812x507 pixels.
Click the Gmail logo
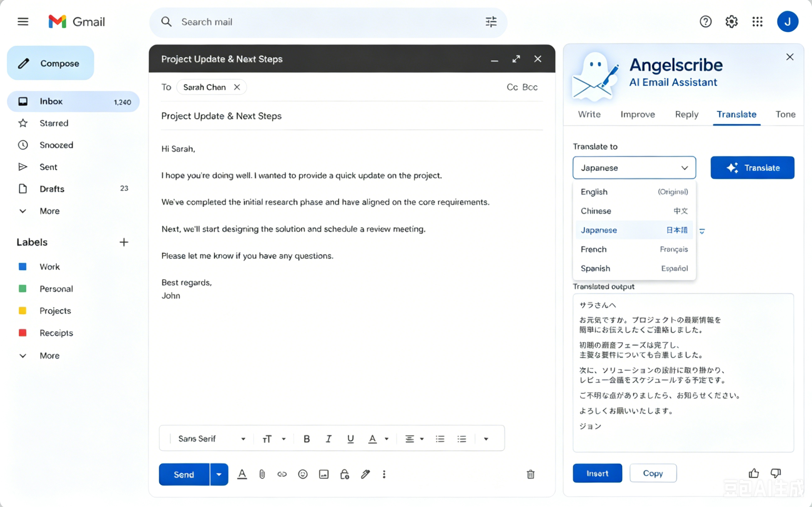click(x=76, y=22)
